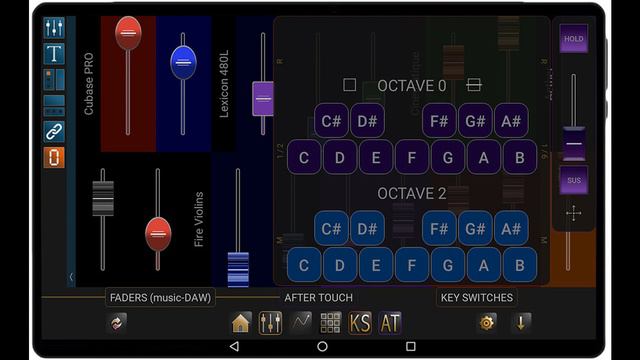Collapse the sidebar with the left chevron
This screenshot has width=640, height=360.
point(71,277)
